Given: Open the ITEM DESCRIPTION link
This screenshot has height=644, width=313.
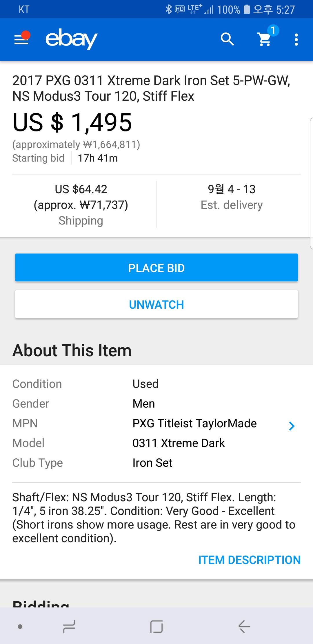Looking at the screenshot, I should (249, 560).
